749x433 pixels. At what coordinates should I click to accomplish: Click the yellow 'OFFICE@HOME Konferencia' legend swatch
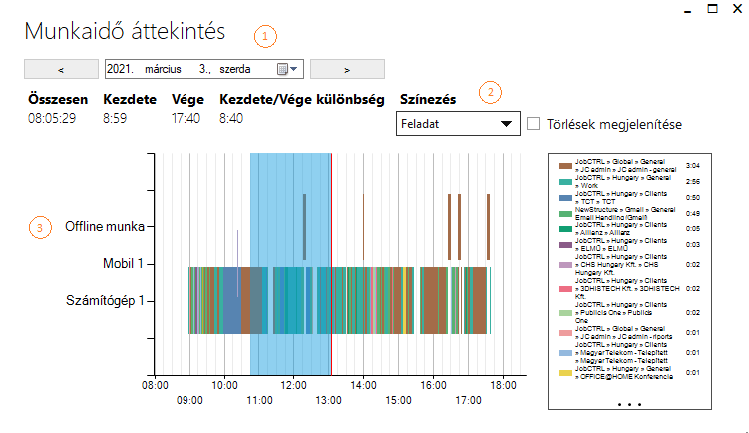point(565,372)
